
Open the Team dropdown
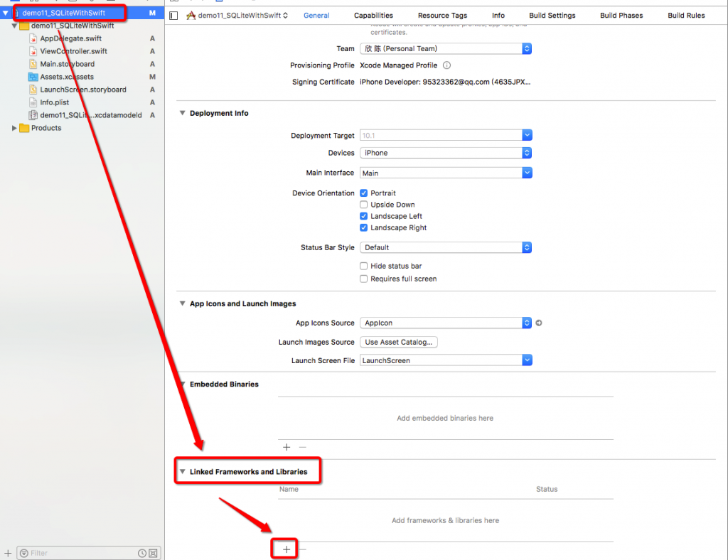446,49
